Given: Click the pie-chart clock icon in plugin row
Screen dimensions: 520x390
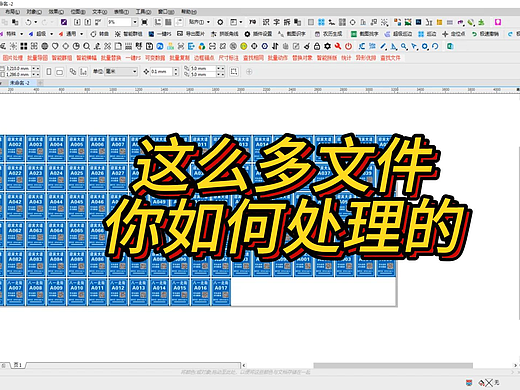Looking at the screenshot, I should (76, 46).
